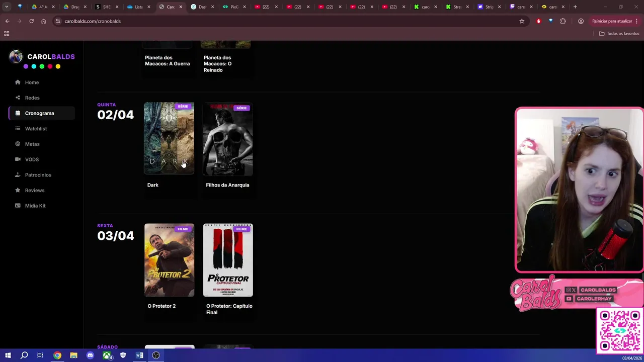Open Windows taskbar search
The height and width of the screenshot is (362, 644).
coord(24,355)
